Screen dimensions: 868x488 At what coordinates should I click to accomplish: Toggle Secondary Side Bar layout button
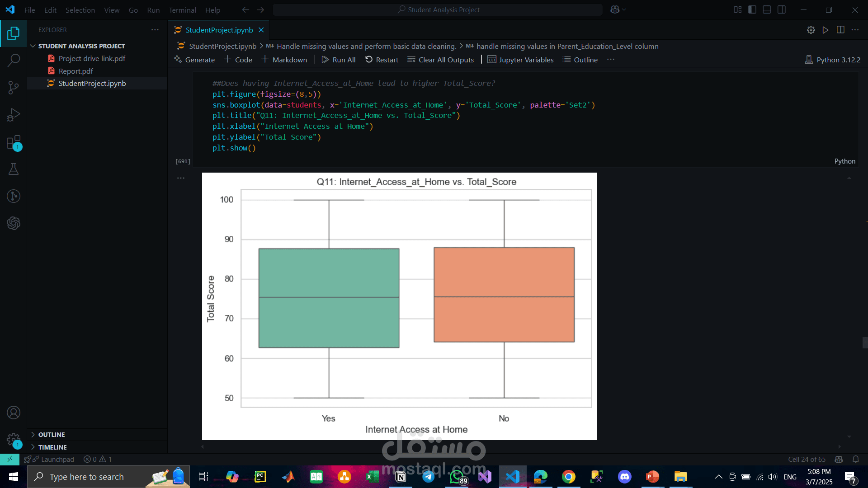coord(782,9)
